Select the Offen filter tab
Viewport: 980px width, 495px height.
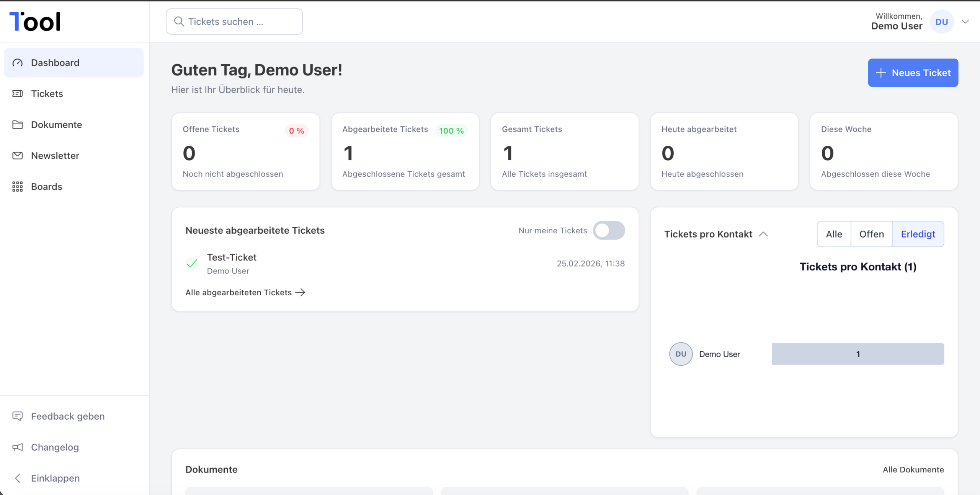[872, 234]
